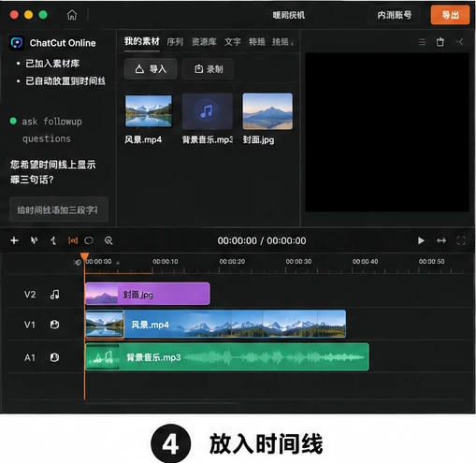
Task: Click the 导入 import button
Action: pyautogui.click(x=151, y=69)
